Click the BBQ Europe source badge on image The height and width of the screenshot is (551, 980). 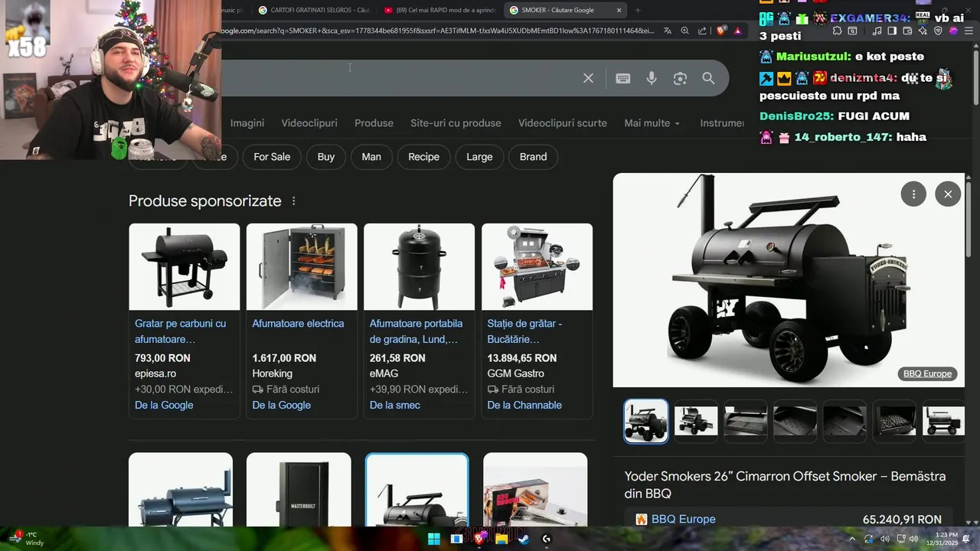[927, 373]
